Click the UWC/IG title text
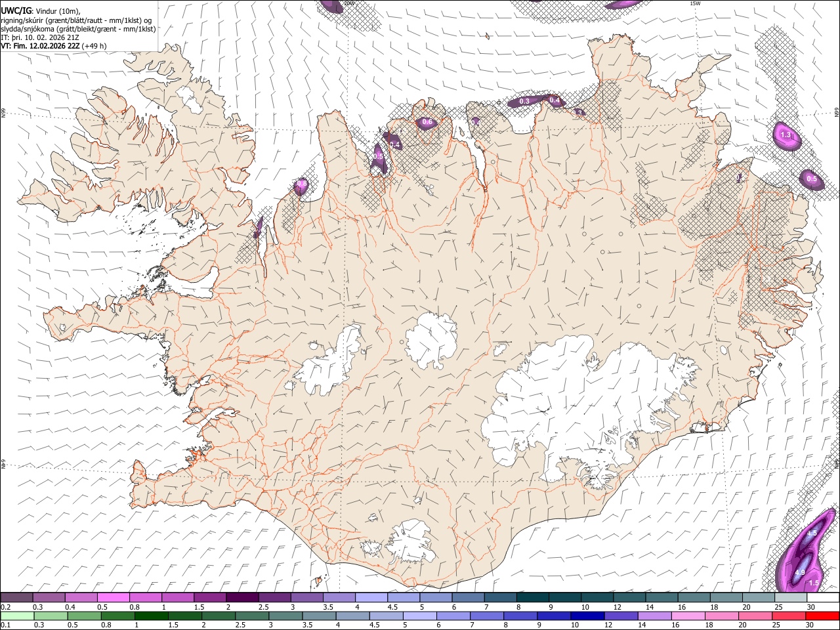 pos(16,11)
